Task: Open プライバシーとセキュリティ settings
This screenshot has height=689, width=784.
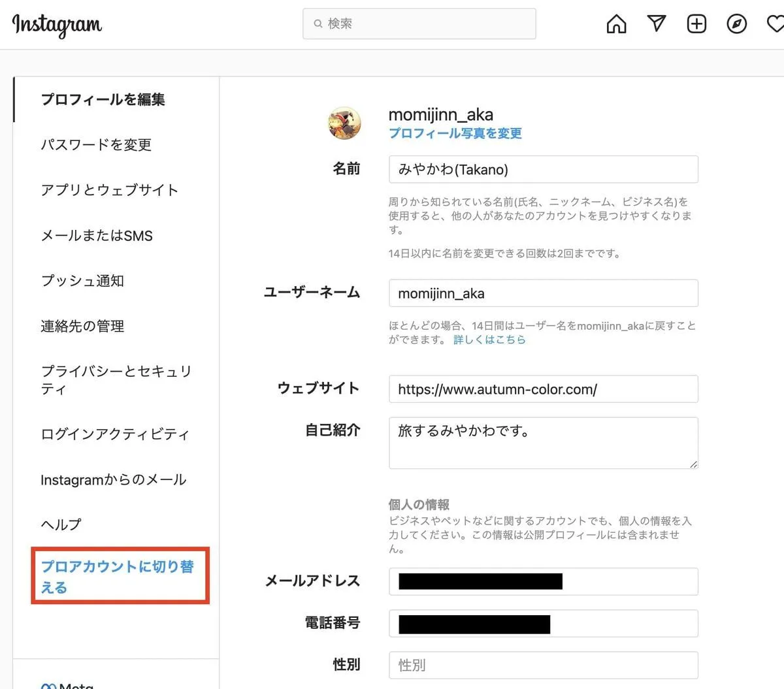Action: pyautogui.click(x=116, y=379)
